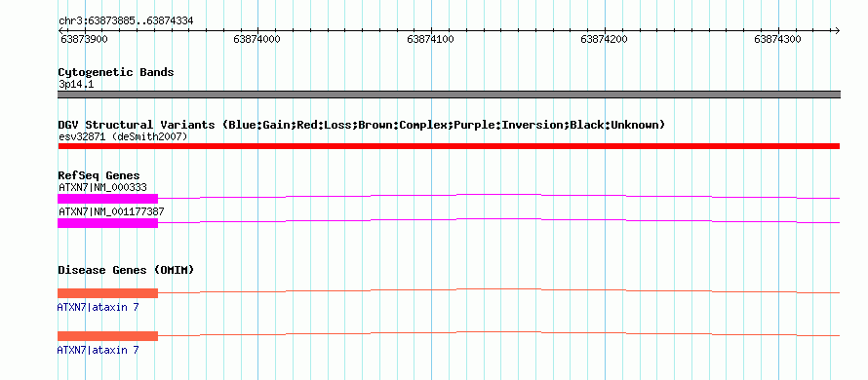The image size is (868, 380).
Task: Open the esv32871 (deSmith2007) variant label
Action: (x=123, y=136)
